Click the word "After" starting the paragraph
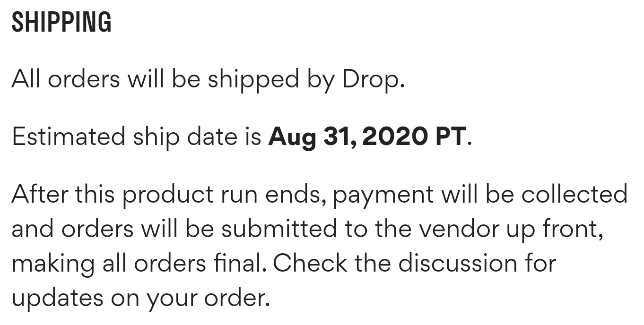 click(x=41, y=194)
